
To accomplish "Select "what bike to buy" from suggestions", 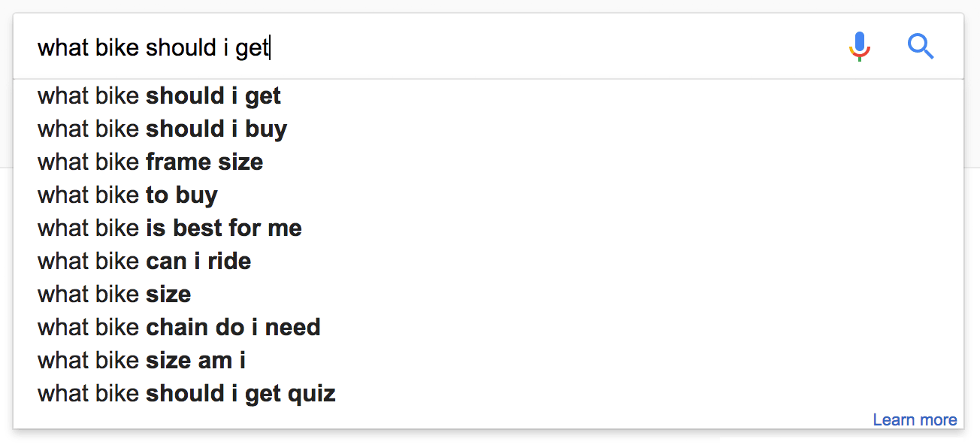I will tap(128, 195).
